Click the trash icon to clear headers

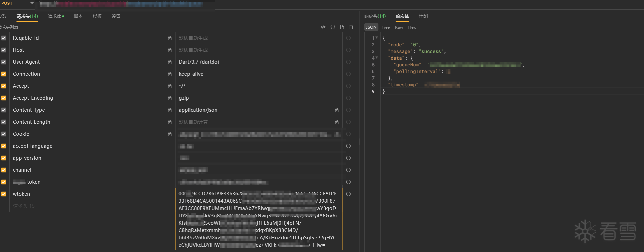[x=351, y=27]
